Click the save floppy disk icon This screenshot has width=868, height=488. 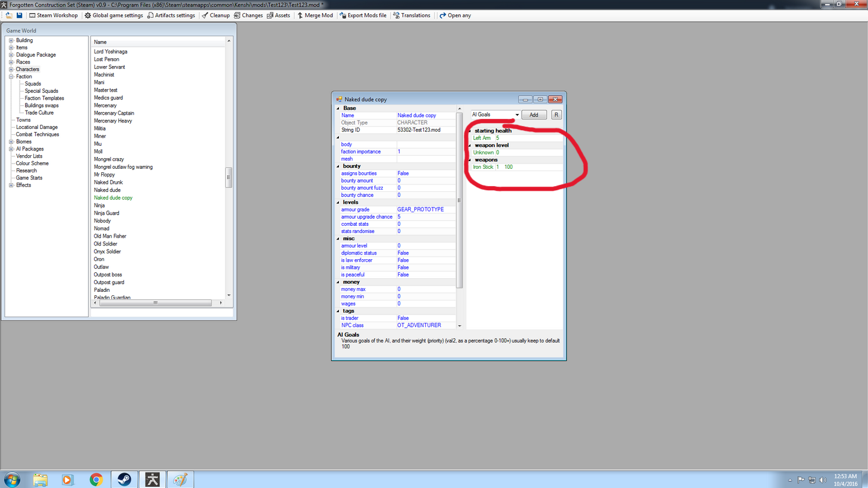pos(19,15)
